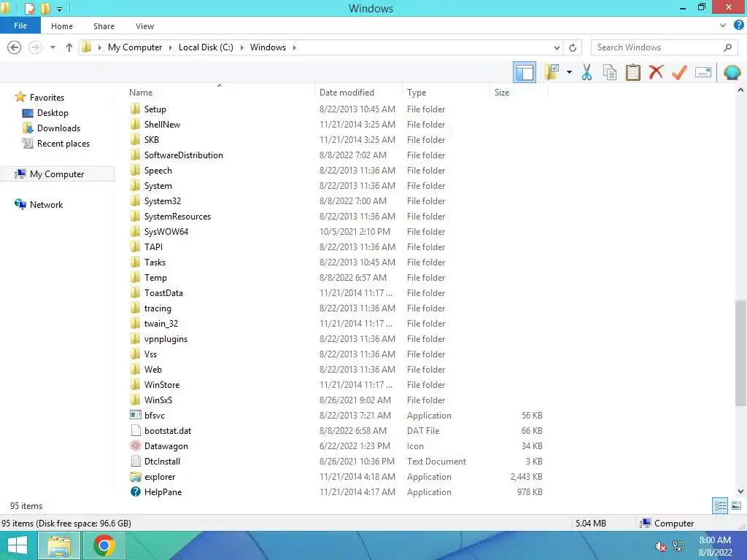The image size is (747, 560).
Task: Switch to Details view icon in status bar
Action: pyautogui.click(x=720, y=506)
